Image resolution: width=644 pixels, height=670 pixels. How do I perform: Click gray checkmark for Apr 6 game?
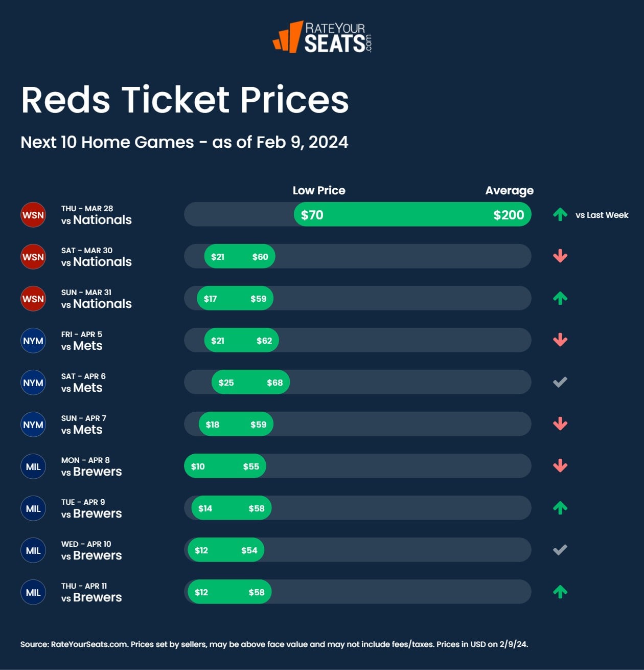click(560, 382)
